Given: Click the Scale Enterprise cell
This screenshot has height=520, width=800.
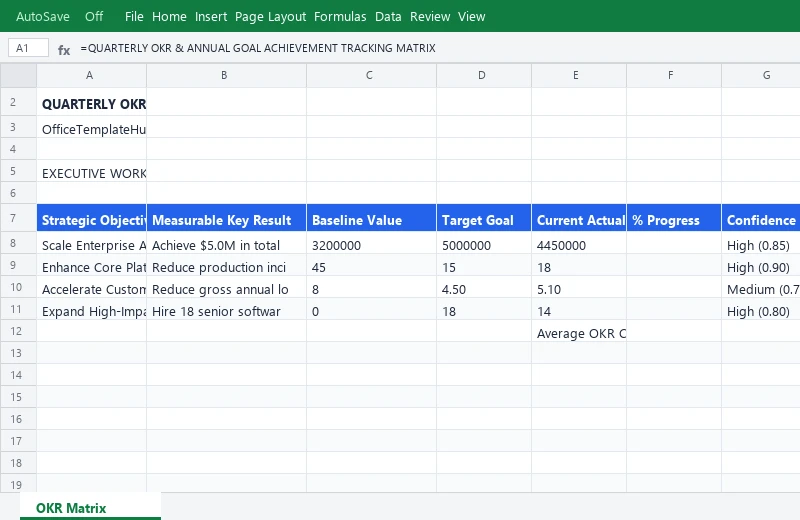Looking at the screenshot, I should (91, 243).
